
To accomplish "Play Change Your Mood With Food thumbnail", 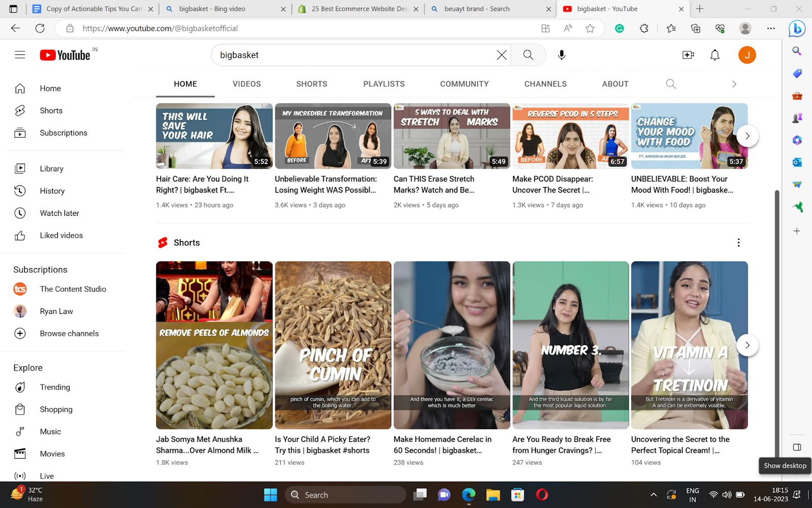I will tap(689, 136).
